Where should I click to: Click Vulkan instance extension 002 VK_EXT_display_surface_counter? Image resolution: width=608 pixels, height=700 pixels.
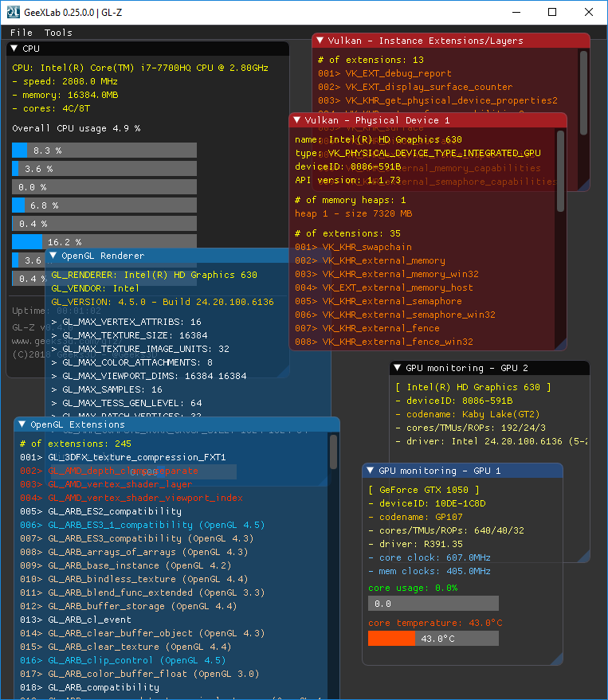pos(415,87)
